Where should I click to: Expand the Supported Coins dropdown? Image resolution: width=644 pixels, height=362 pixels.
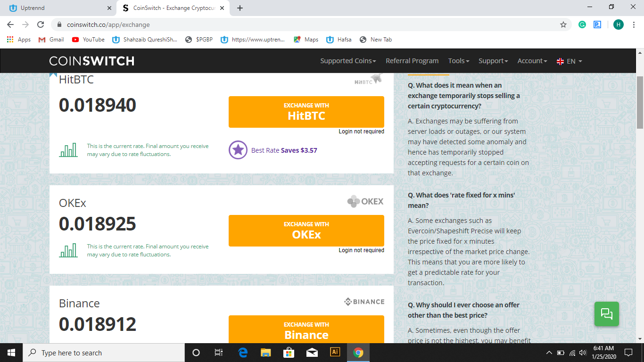pyautogui.click(x=348, y=61)
